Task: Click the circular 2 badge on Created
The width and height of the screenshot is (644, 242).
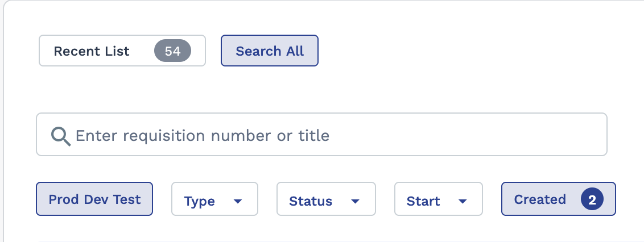Action: click(x=592, y=199)
